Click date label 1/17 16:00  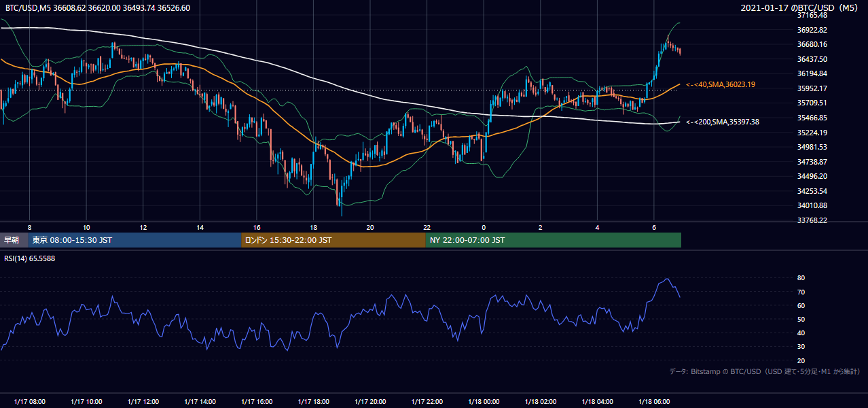[x=257, y=402]
